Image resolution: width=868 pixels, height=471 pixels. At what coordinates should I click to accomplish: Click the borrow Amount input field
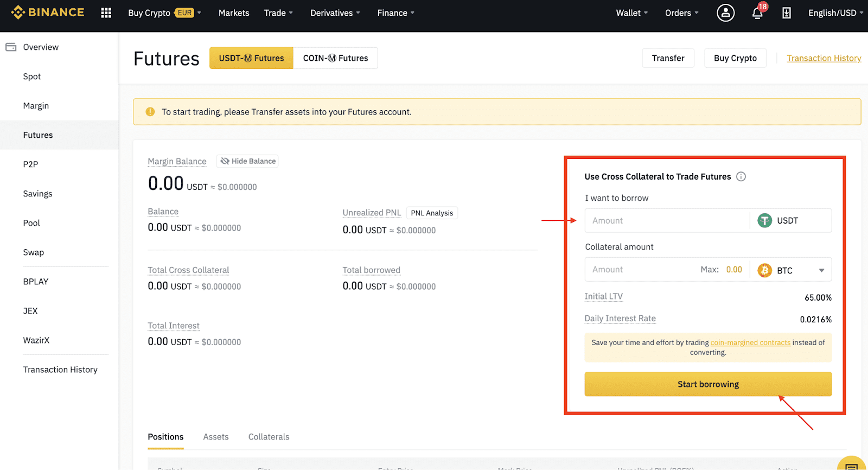(667, 220)
